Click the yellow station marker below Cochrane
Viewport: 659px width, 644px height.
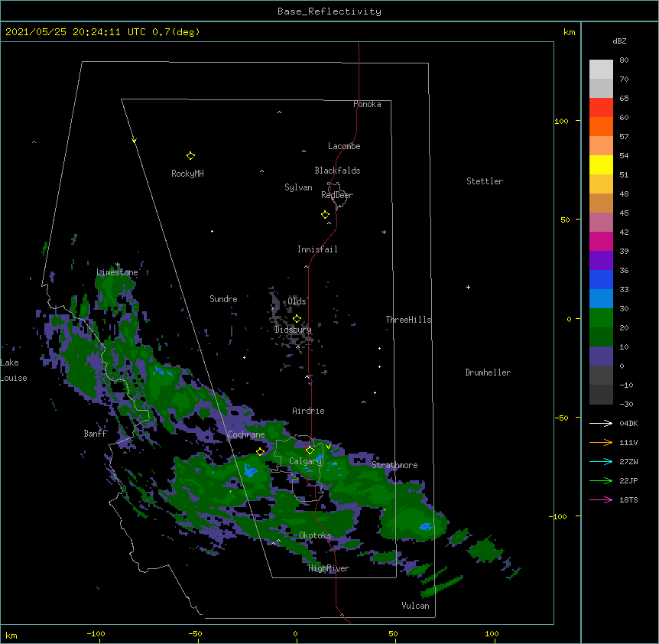[260, 451]
